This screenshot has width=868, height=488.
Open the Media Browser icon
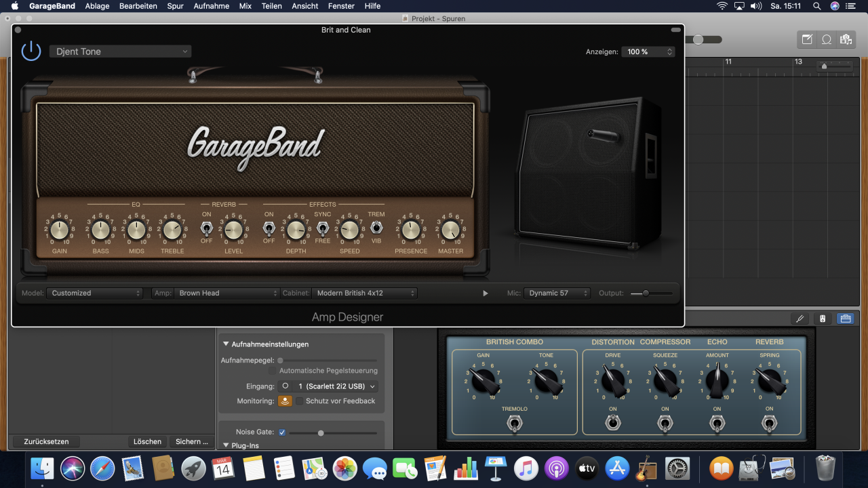(x=846, y=39)
